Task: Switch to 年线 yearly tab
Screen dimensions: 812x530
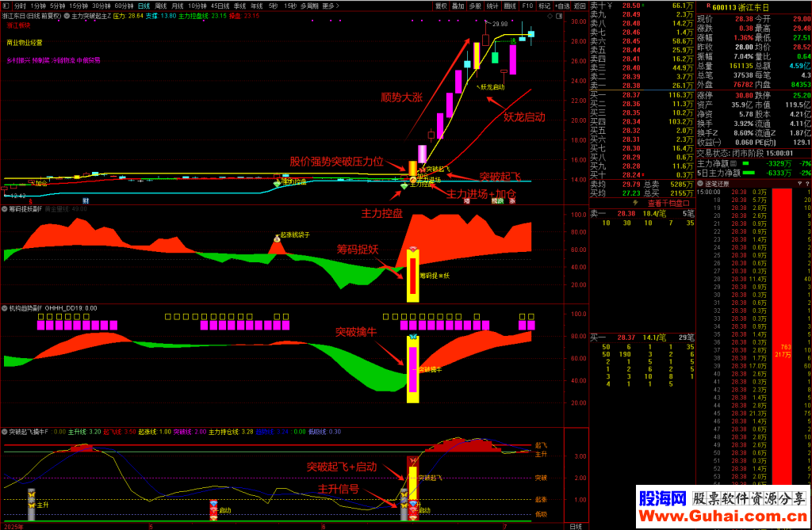Action: pos(257,6)
